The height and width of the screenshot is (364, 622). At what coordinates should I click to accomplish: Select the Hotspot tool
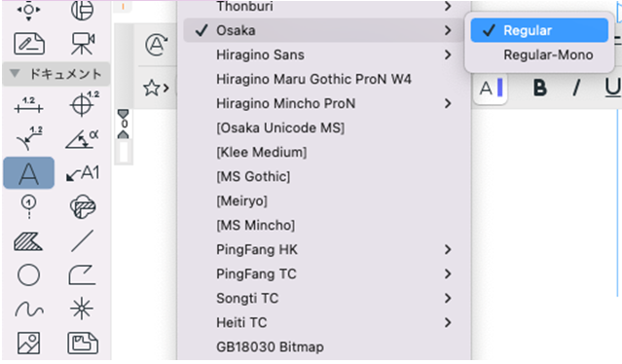(82, 309)
